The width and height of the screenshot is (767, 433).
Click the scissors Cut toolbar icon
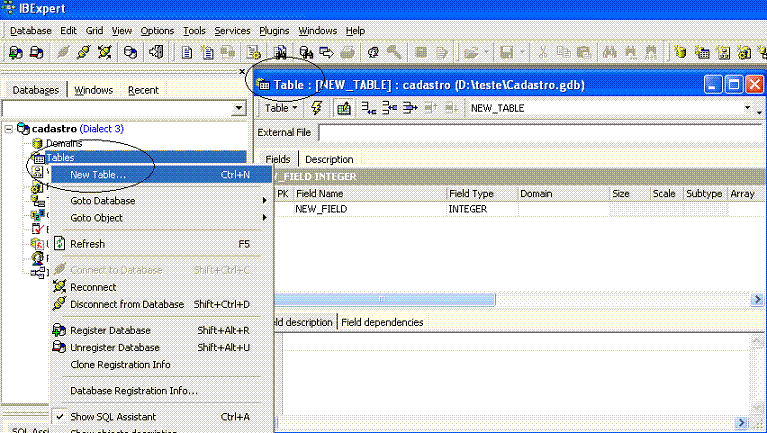542,52
